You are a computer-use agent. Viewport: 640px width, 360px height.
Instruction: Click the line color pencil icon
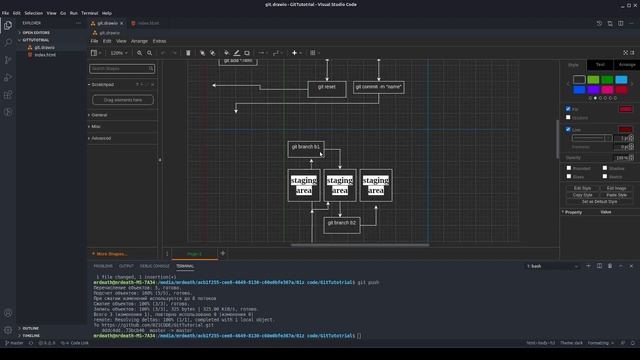237,53
